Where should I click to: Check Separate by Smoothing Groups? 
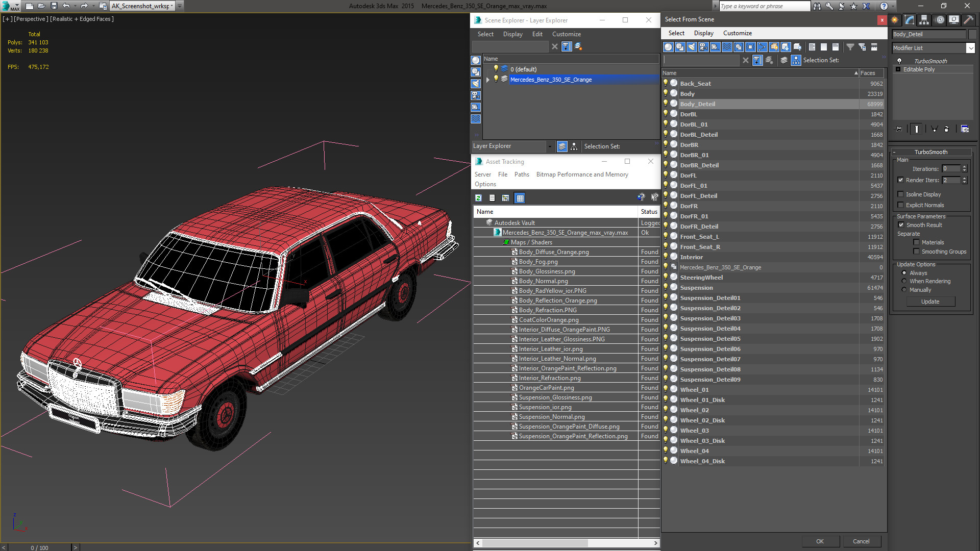pyautogui.click(x=916, y=252)
